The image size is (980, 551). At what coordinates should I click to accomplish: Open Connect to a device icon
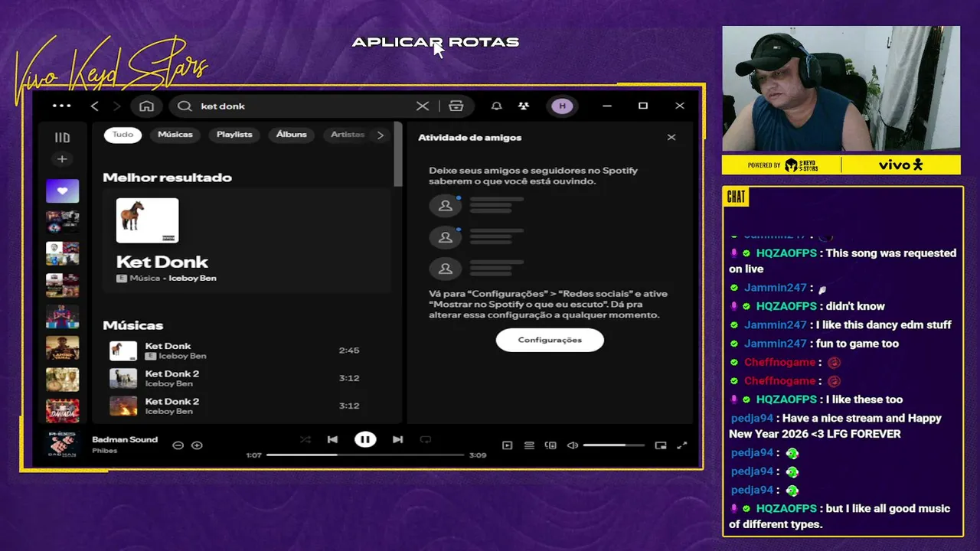tap(550, 445)
